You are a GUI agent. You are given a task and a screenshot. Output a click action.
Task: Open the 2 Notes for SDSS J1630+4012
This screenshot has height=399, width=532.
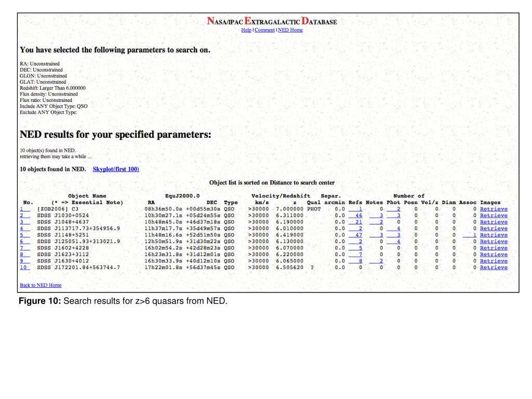376,261
